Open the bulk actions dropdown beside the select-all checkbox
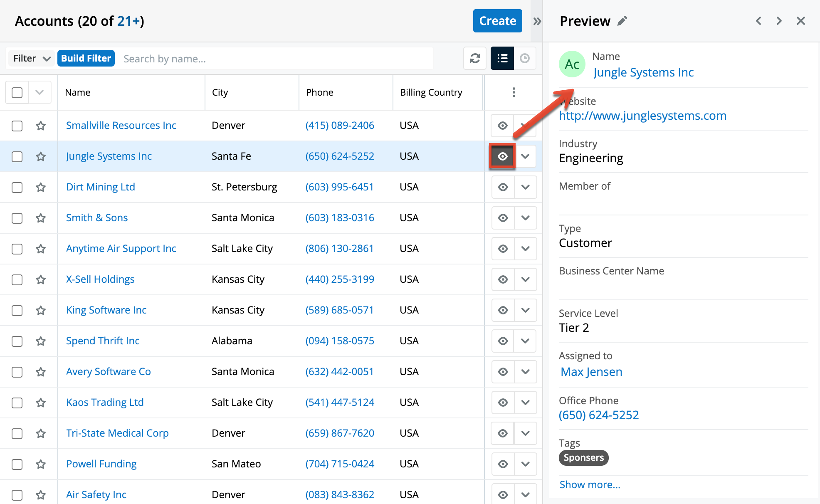This screenshot has height=504, width=820. [x=40, y=92]
